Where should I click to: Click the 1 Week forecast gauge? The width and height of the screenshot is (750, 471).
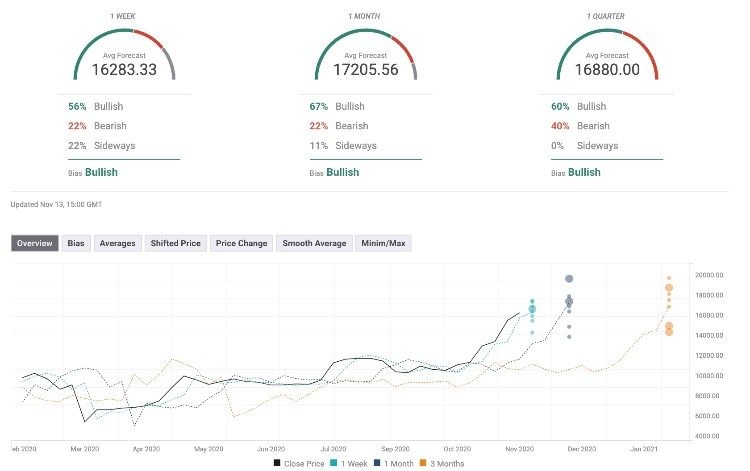[x=124, y=57]
